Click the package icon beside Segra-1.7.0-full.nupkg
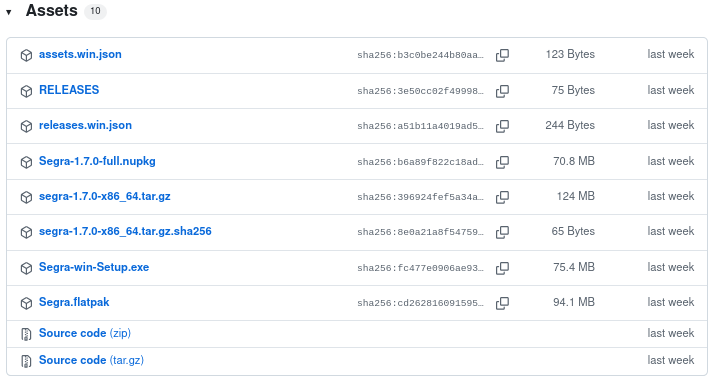The image size is (716, 387). [x=26, y=162]
